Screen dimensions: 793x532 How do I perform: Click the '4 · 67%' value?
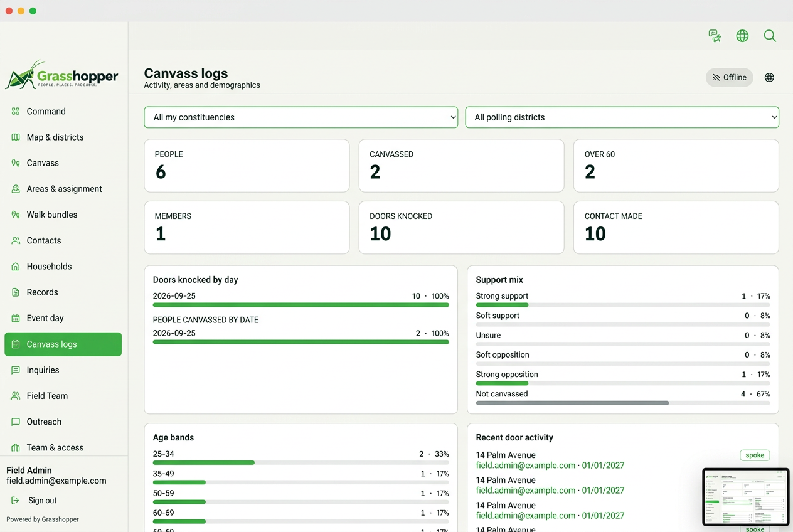pyautogui.click(x=755, y=394)
